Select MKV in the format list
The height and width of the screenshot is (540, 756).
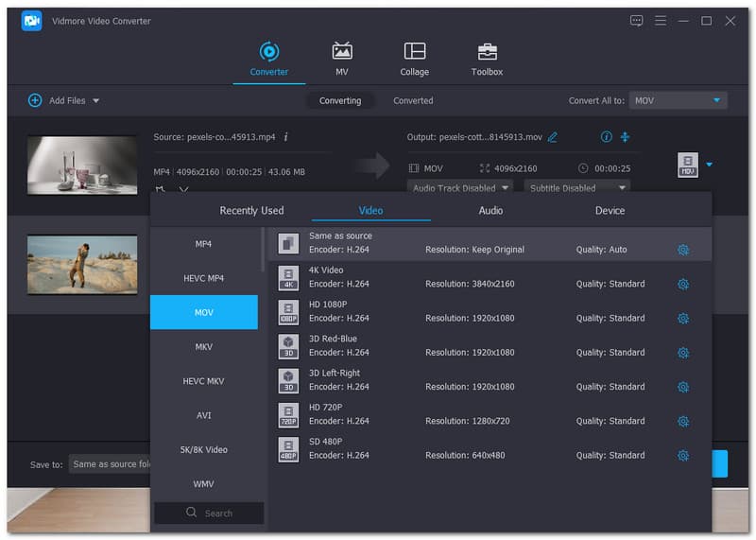[204, 347]
